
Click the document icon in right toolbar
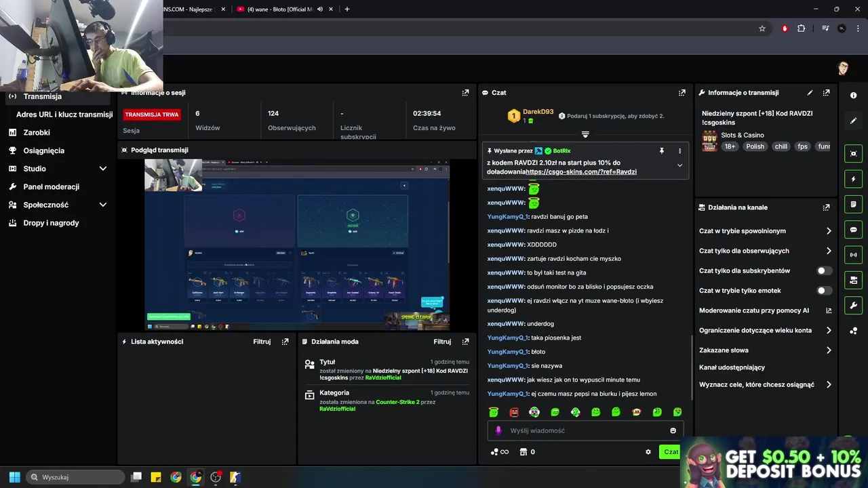point(853,204)
